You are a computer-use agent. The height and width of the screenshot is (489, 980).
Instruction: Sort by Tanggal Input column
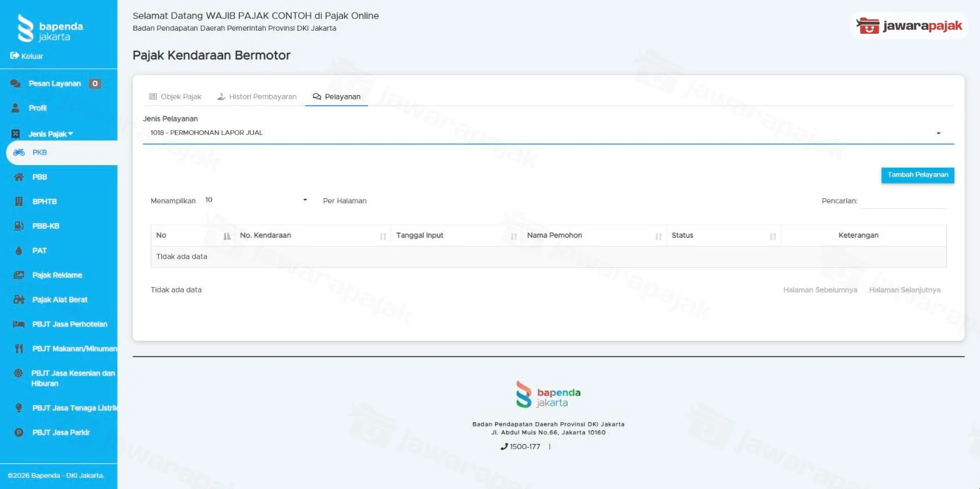click(456, 236)
